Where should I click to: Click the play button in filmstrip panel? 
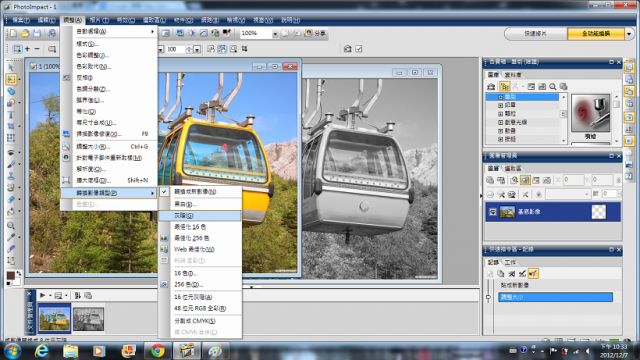point(42,295)
